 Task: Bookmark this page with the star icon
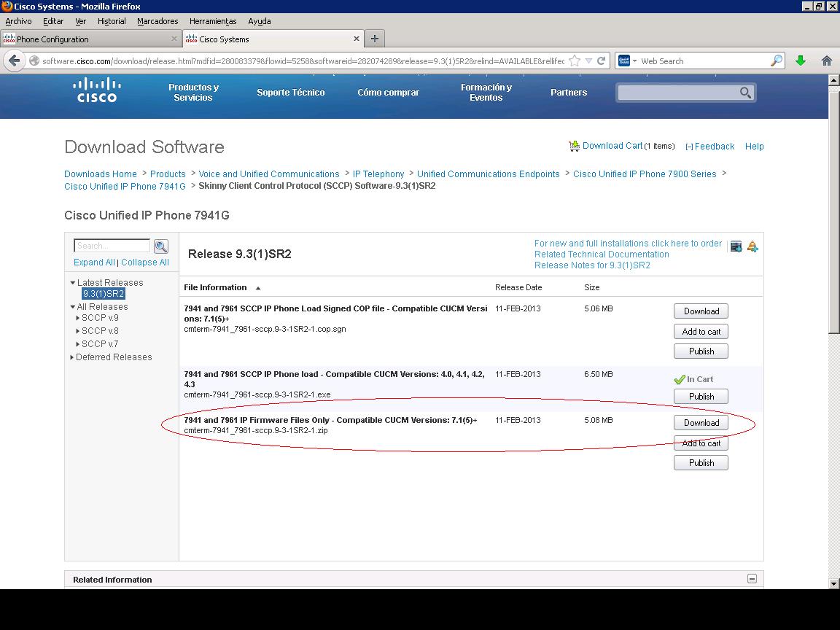coord(575,61)
